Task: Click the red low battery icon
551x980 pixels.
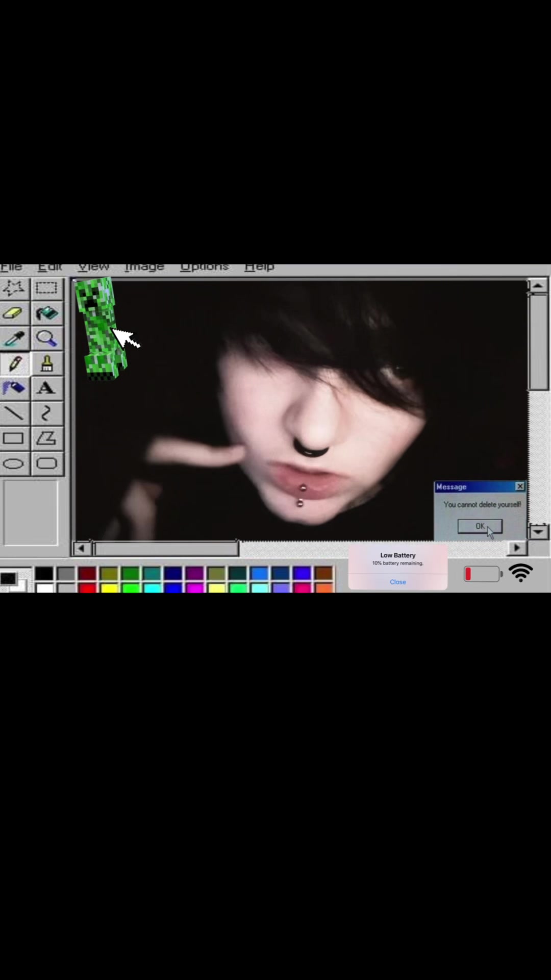Action: 483,574
